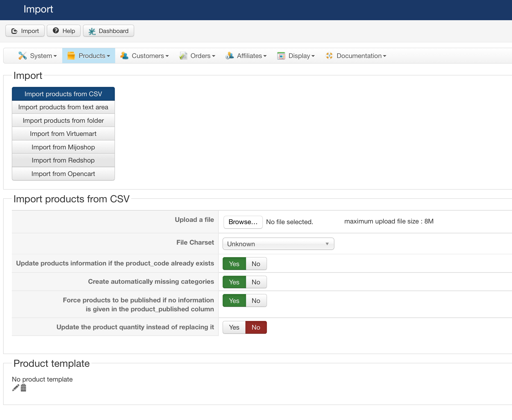Open the Customers dropdown menu
Screen dimensions: 512x420
(x=144, y=56)
